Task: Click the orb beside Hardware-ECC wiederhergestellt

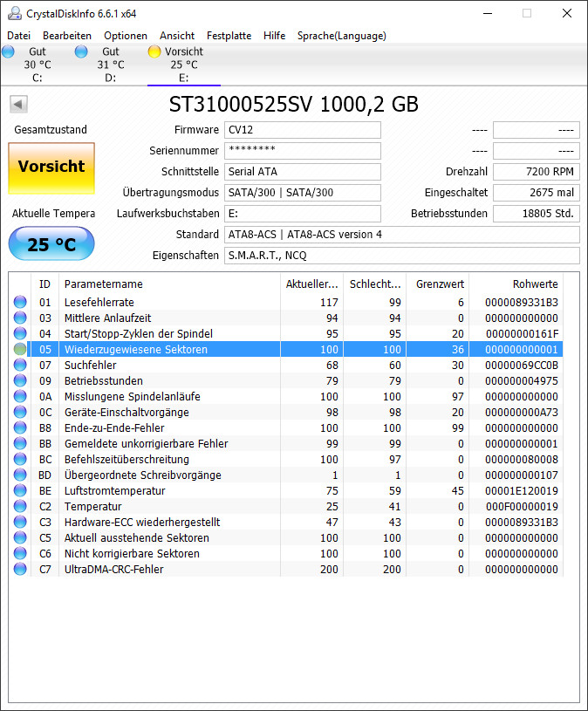Action: [x=20, y=522]
